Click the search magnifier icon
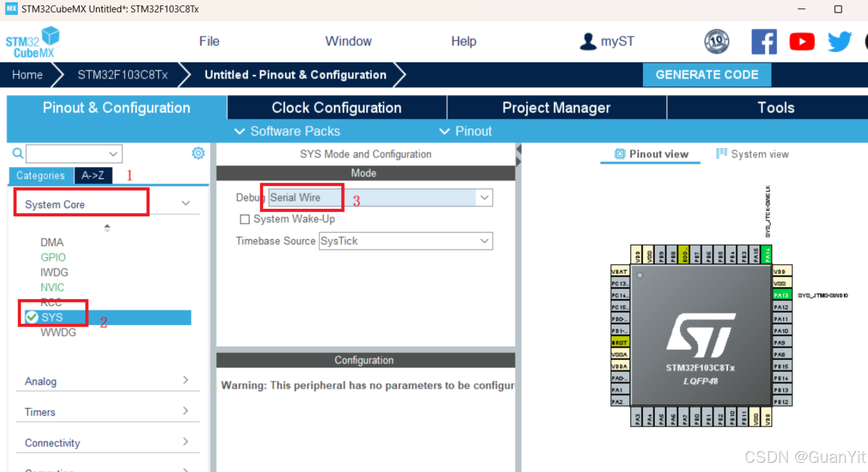Image resolution: width=868 pixels, height=472 pixels. (x=18, y=153)
